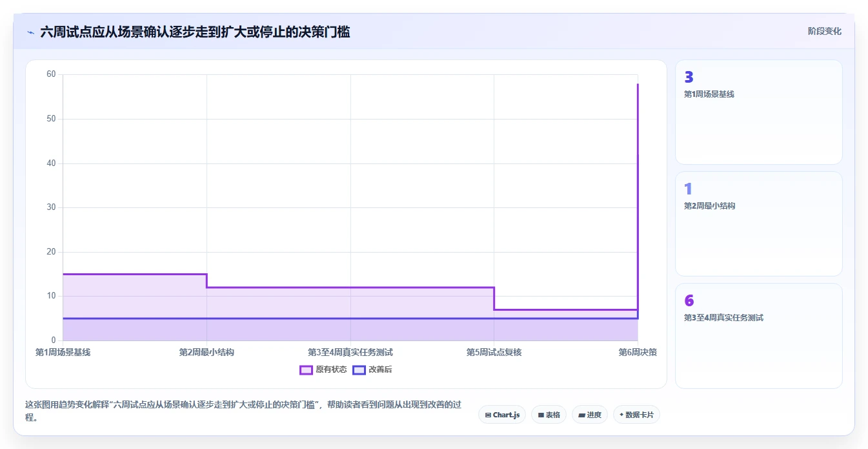Click the value 3 in first card

(689, 78)
